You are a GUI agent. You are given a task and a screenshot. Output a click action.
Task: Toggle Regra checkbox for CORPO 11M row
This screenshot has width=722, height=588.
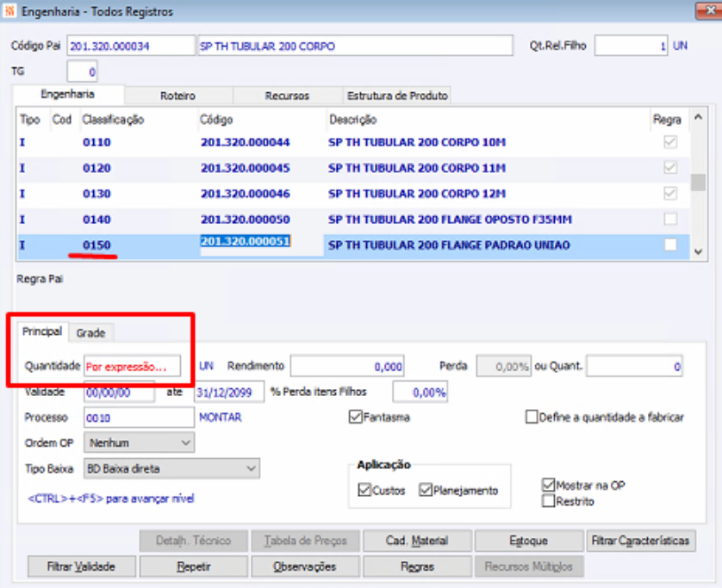tap(670, 168)
